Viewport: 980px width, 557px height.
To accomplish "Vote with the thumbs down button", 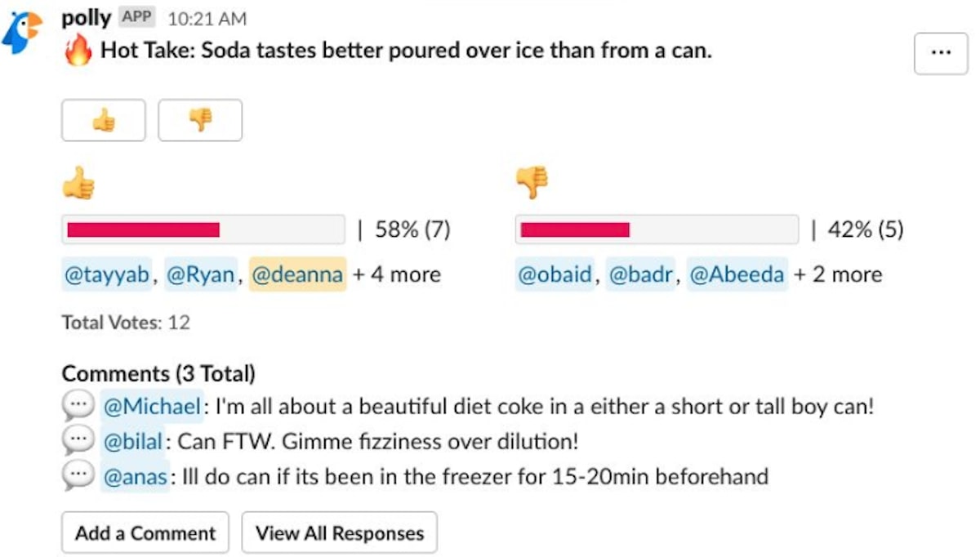I will pos(200,121).
